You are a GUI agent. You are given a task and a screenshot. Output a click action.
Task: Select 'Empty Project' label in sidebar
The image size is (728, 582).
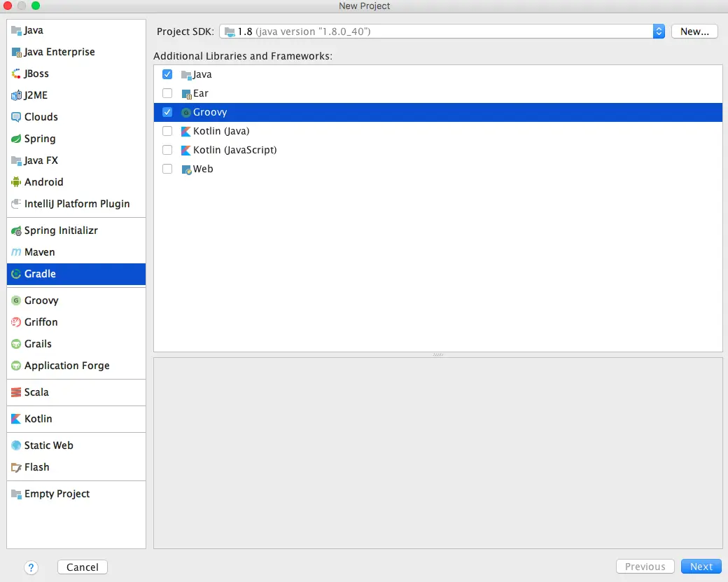pyautogui.click(x=57, y=494)
